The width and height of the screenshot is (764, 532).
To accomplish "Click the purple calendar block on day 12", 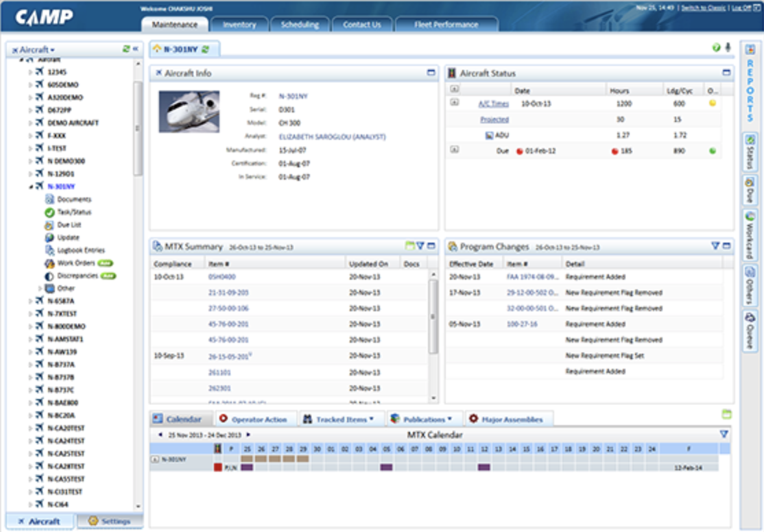I will pos(484,467).
